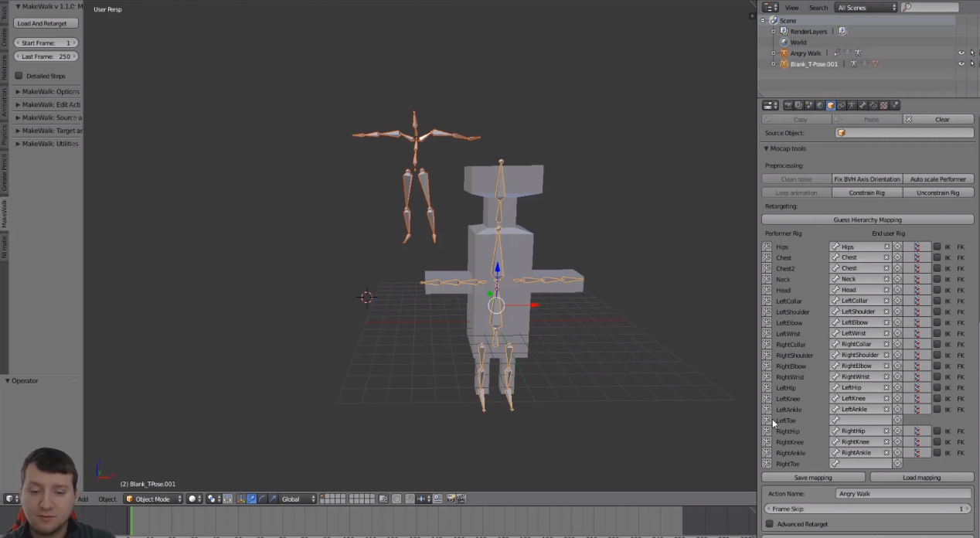Viewport: 980px width, 538px height.
Task: Click the Frame Skip slider field
Action: (867, 509)
